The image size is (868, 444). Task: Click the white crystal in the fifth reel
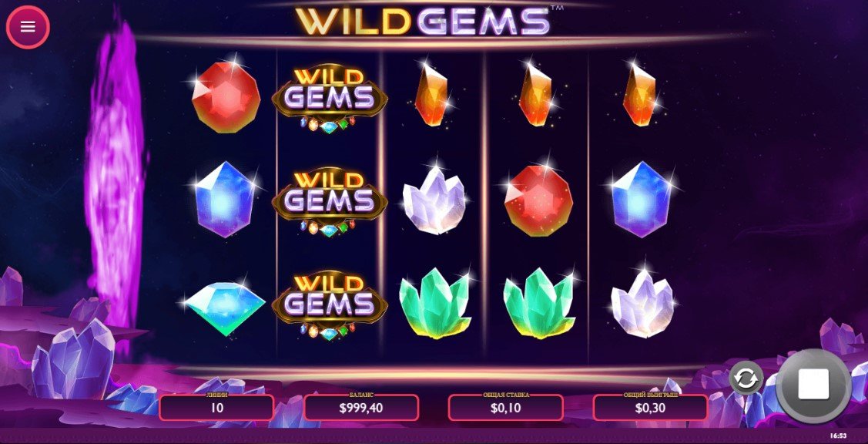pyautogui.click(x=642, y=302)
